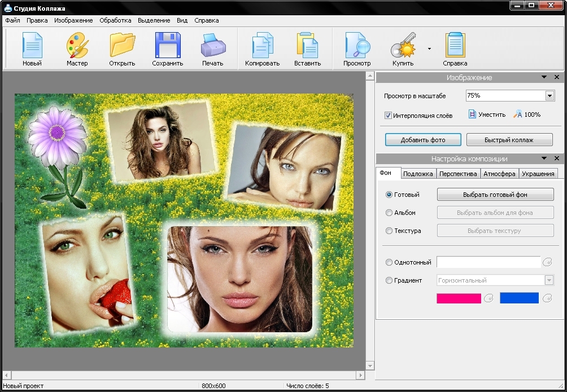
Task: Click the Открыть folder icon
Action: click(x=122, y=46)
